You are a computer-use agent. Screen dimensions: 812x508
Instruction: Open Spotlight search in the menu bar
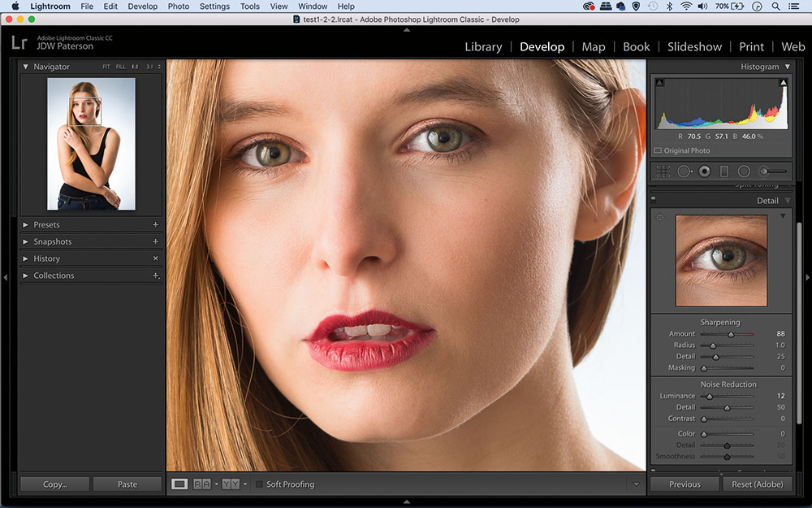pyautogui.click(x=775, y=7)
